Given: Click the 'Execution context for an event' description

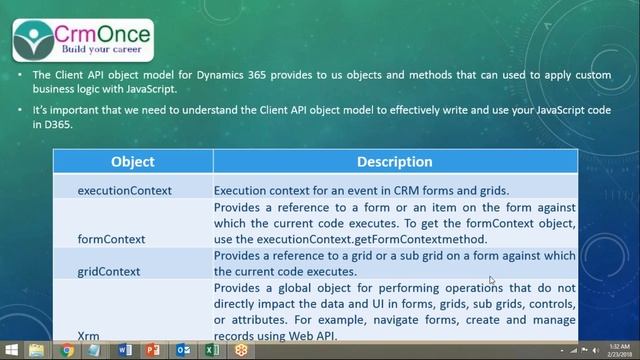Looking at the screenshot, I should click(362, 191).
